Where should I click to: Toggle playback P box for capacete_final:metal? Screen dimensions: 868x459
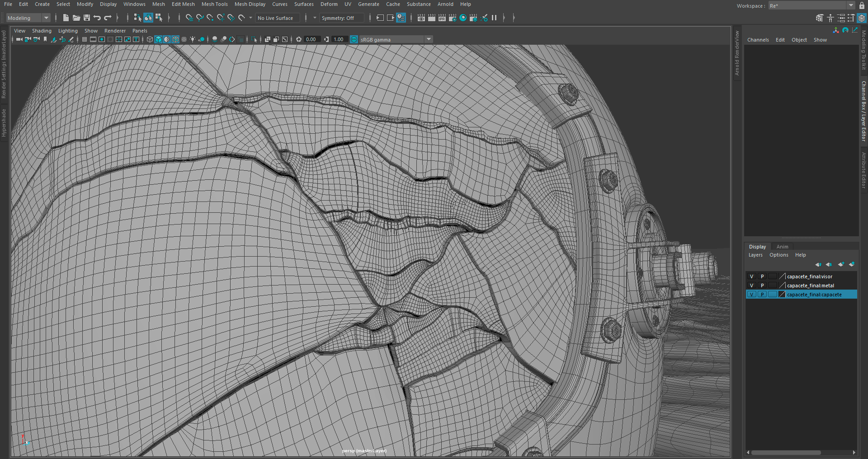pyautogui.click(x=762, y=286)
